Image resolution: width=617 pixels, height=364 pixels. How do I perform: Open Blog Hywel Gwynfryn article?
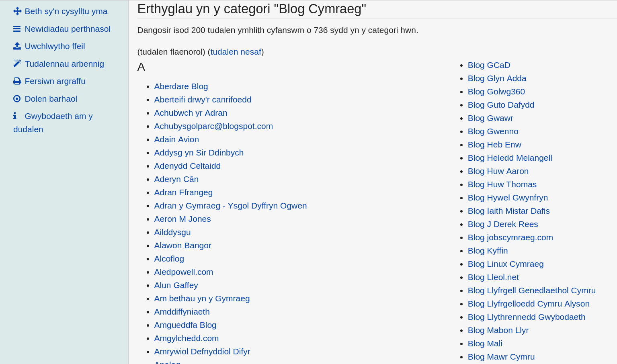click(508, 198)
